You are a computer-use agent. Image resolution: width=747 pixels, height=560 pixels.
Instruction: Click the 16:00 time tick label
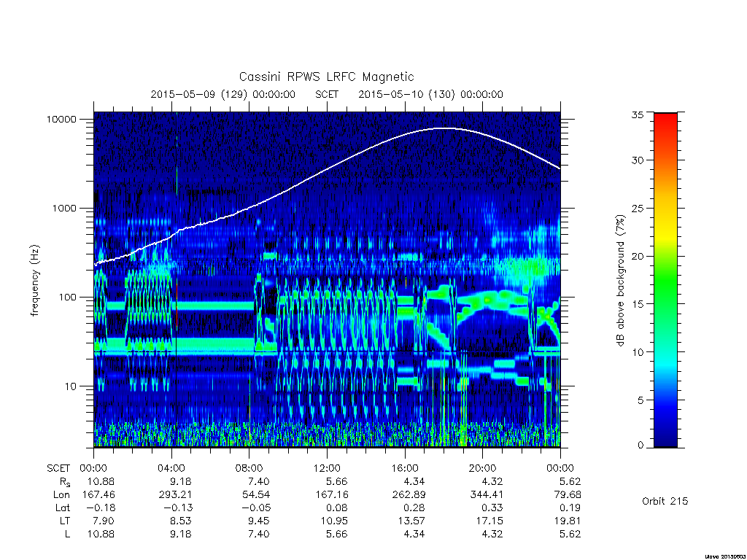tap(405, 469)
